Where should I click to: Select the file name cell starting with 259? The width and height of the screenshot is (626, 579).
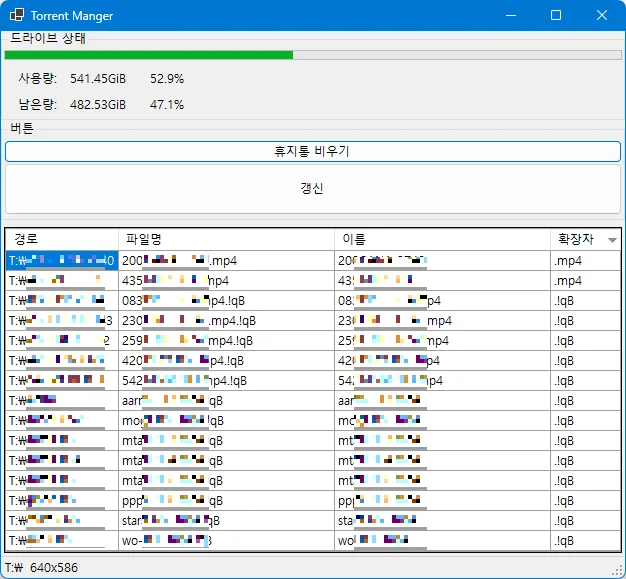(226, 341)
